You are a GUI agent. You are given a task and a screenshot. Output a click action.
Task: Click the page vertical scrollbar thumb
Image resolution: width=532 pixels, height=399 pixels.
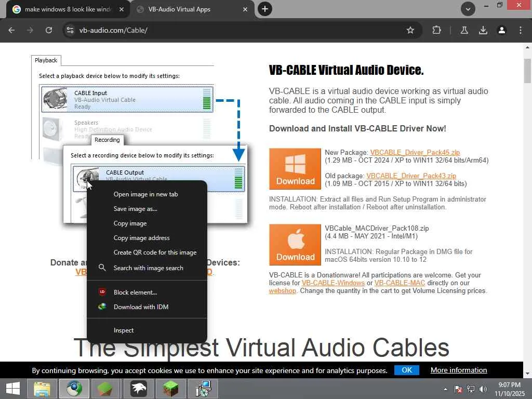click(x=527, y=71)
